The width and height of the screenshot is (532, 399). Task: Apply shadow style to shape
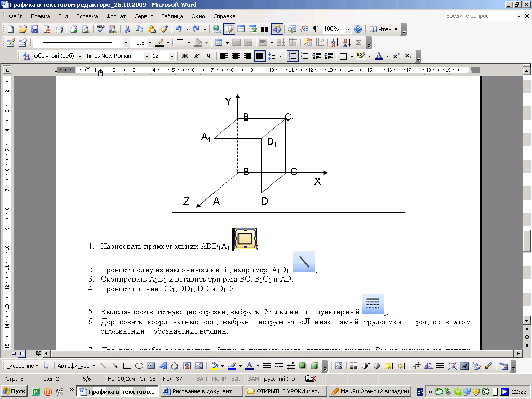point(302,366)
